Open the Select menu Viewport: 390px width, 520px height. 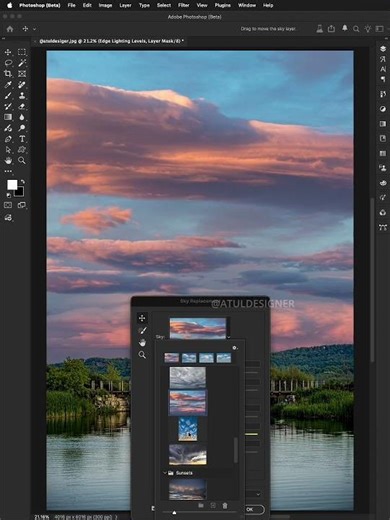coord(164,5)
